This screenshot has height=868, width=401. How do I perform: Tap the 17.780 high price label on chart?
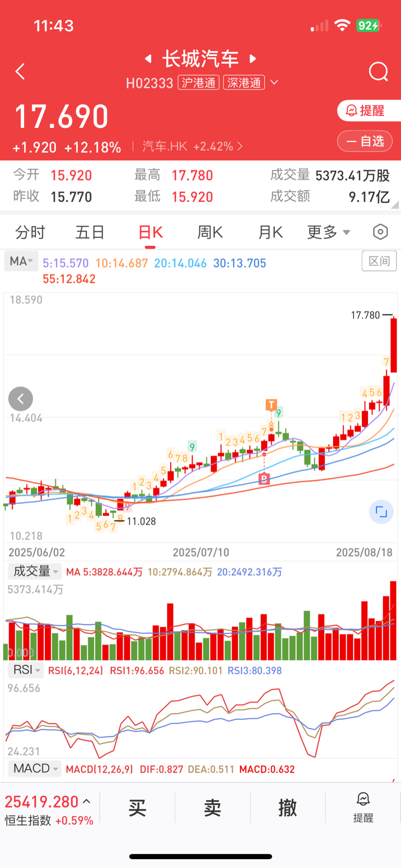click(365, 315)
